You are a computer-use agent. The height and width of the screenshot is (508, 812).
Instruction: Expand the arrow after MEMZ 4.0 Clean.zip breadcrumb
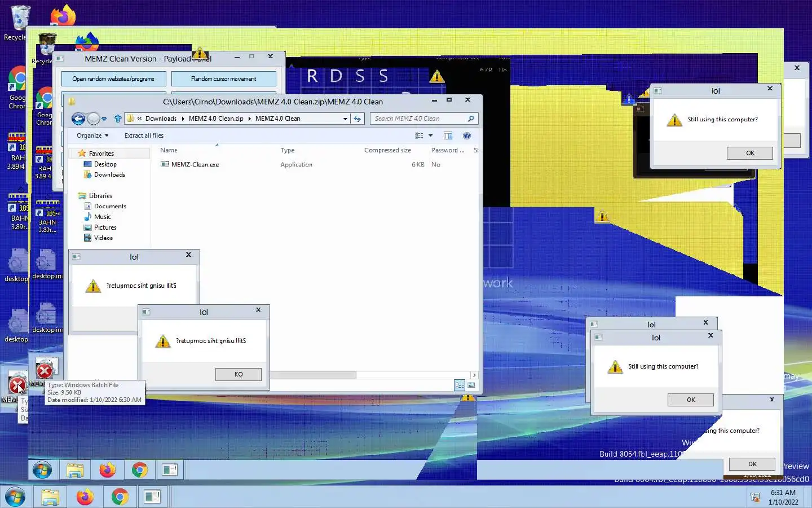[x=249, y=119]
